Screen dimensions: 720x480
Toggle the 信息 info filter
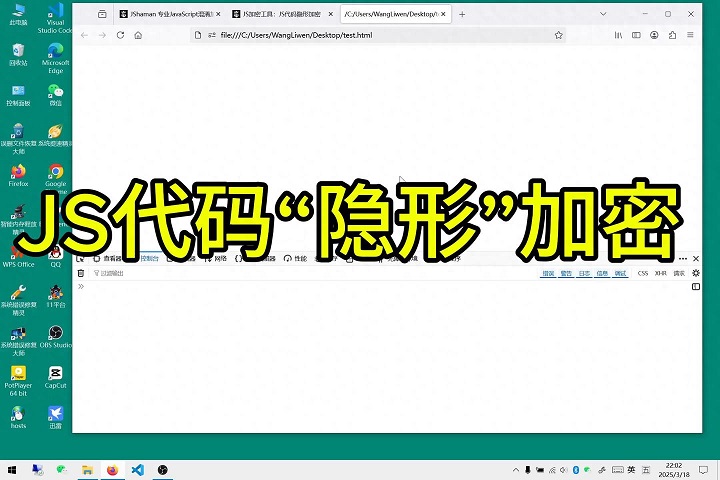[x=602, y=273]
